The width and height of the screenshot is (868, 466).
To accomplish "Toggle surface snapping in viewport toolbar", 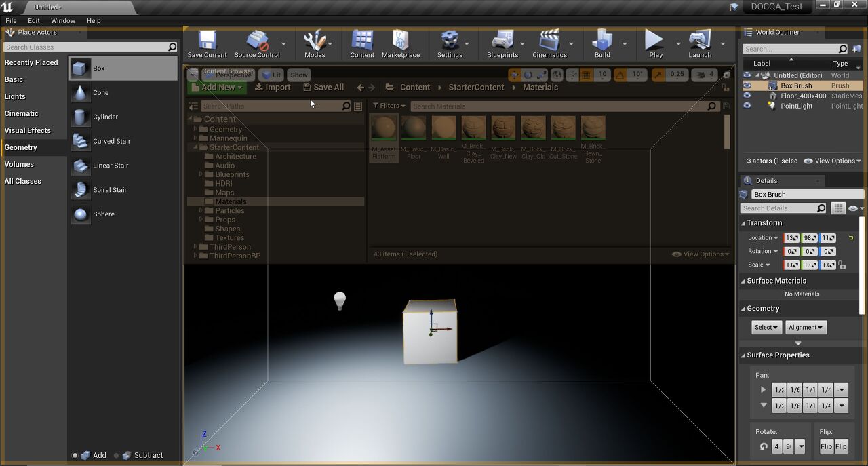I will [573, 75].
